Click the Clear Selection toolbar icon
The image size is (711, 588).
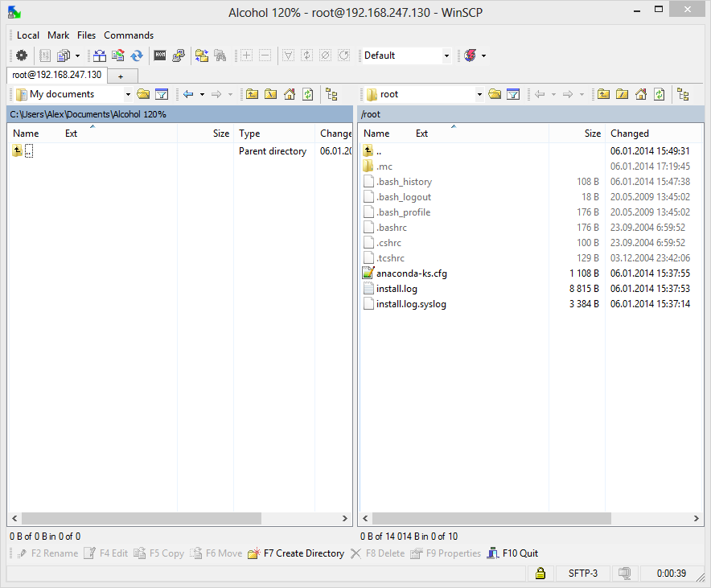326,56
